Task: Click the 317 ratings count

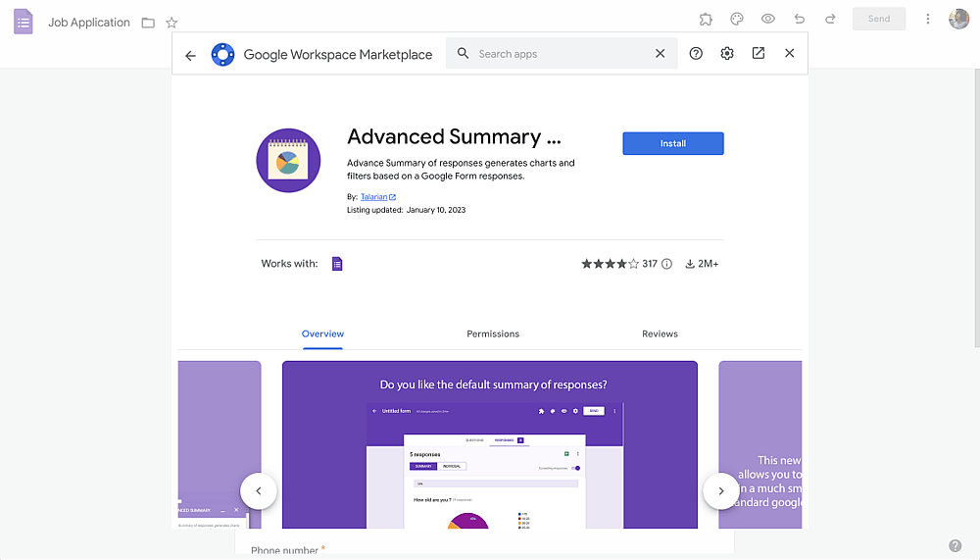Action: (x=650, y=264)
